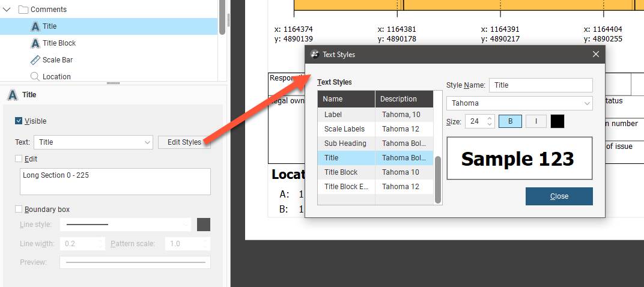Open the black text color swatch

(557, 121)
